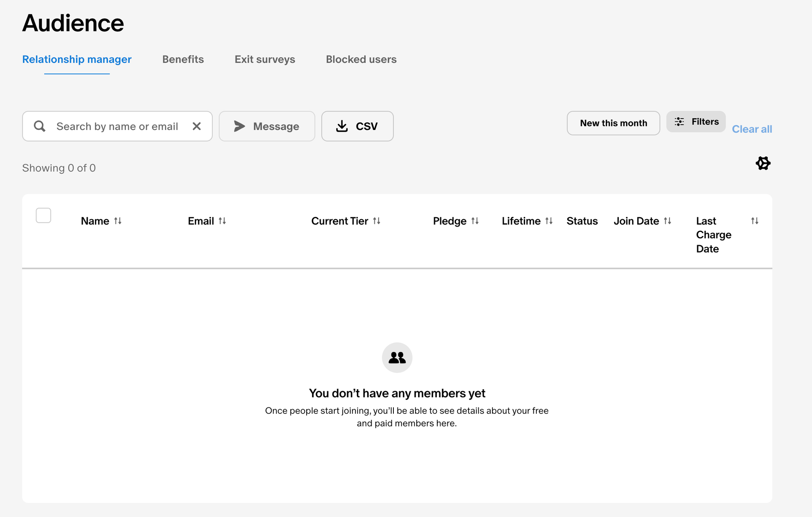The width and height of the screenshot is (812, 517).
Task: Sort by Name column arrows
Action: [118, 221]
